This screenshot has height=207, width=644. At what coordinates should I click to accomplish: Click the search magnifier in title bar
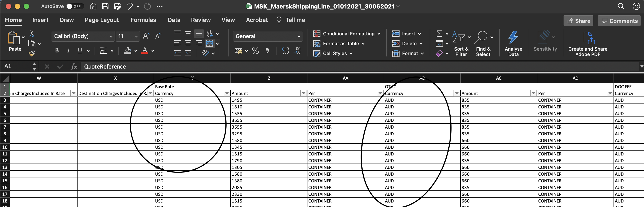621,6
